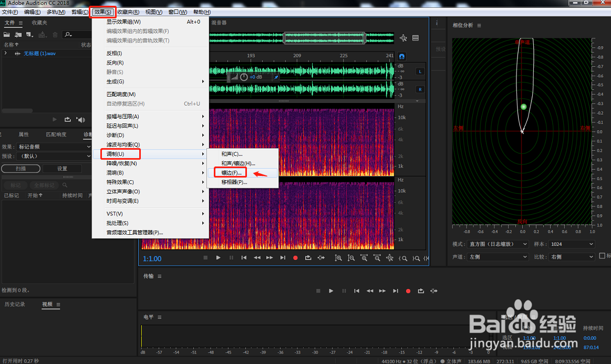Open the 比较 dropdown showing 右侧

coord(572,257)
